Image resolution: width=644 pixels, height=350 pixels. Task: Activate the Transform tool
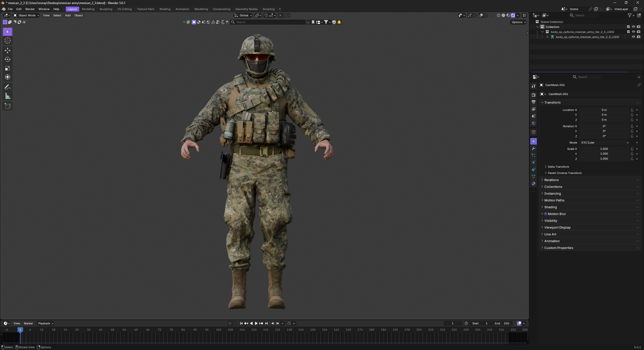pos(8,77)
